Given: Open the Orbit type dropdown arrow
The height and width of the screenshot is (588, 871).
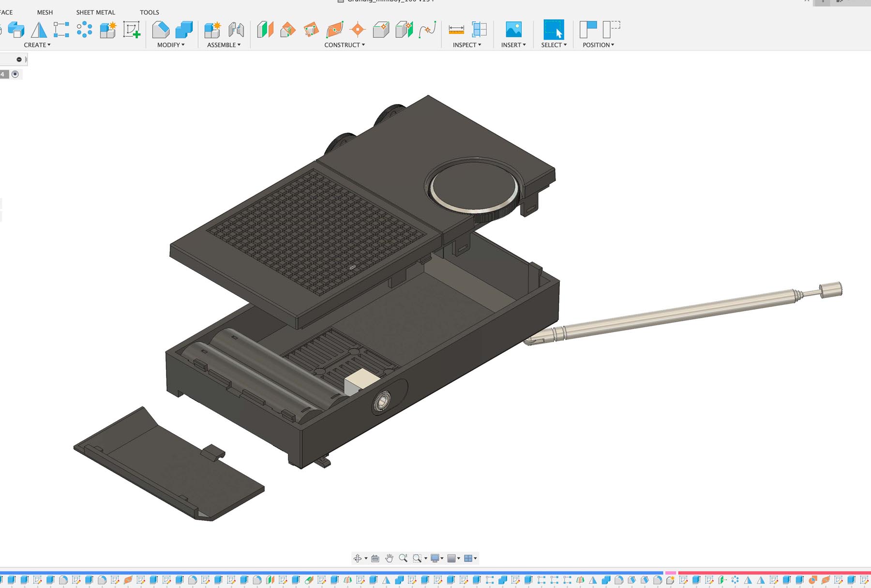Looking at the screenshot, I should point(366,558).
